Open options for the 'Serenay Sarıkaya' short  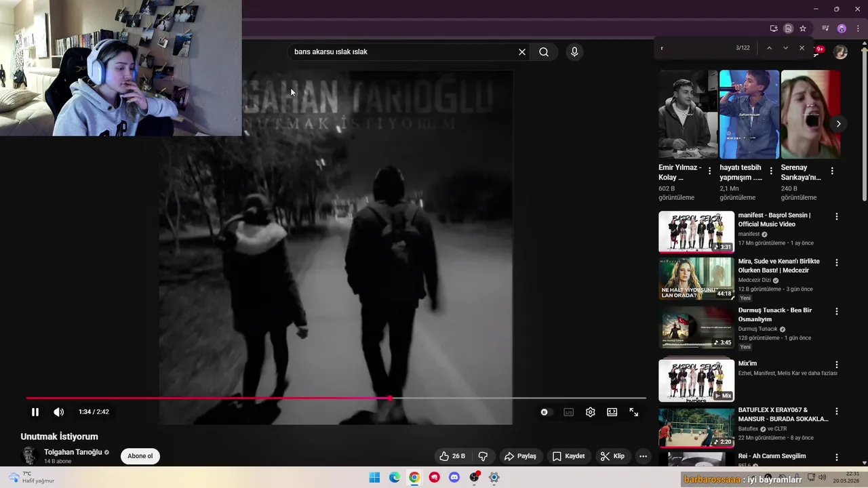[x=832, y=171]
